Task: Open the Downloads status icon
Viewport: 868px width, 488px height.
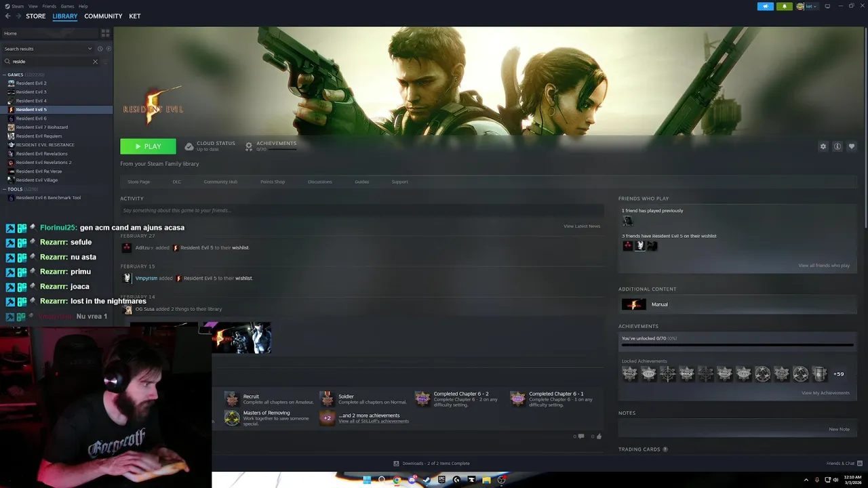Action: click(396, 464)
